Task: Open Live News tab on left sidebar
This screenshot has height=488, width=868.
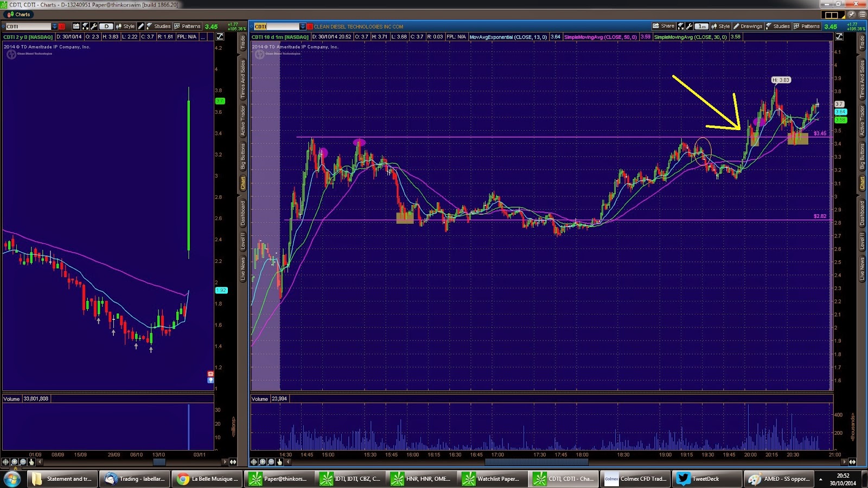Action: (x=243, y=268)
